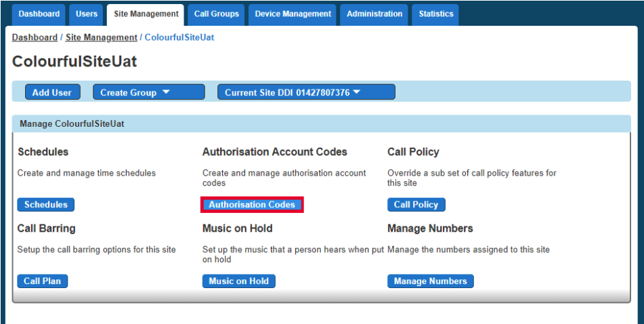
Task: Open the Schedules button
Action: (45, 205)
